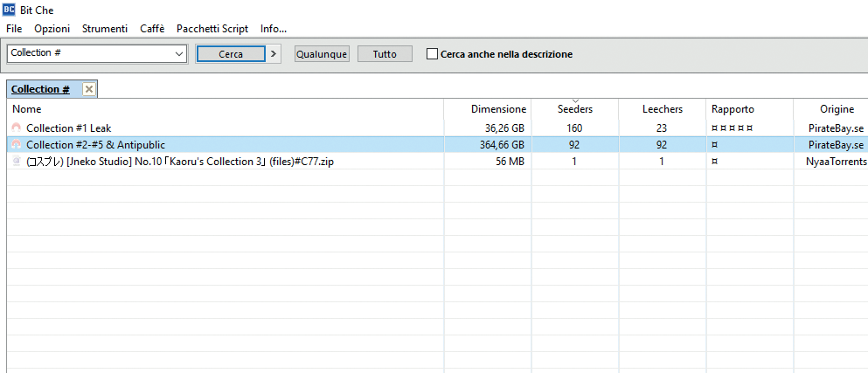Open the Tutto filter selector
The image size is (868, 373).
[x=385, y=54]
